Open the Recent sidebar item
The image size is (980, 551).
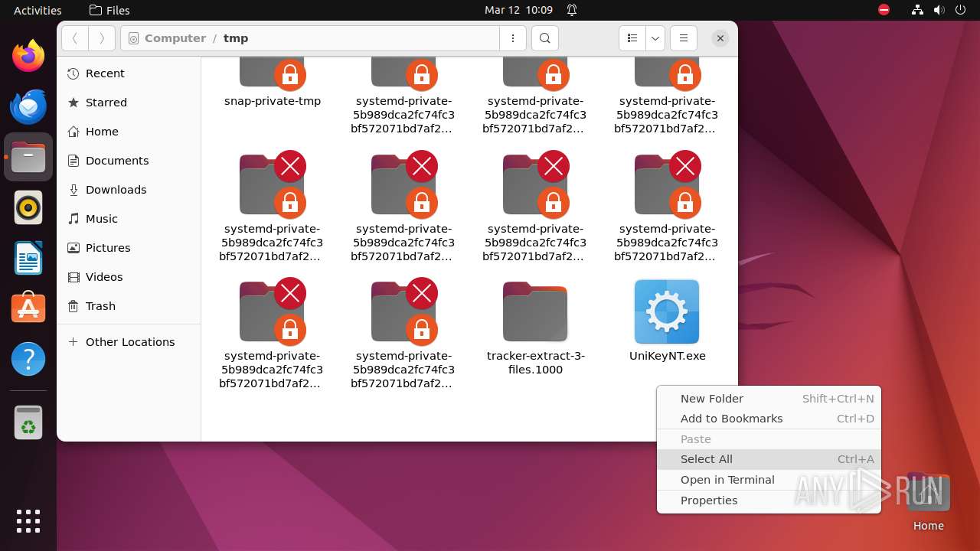[x=129, y=73]
